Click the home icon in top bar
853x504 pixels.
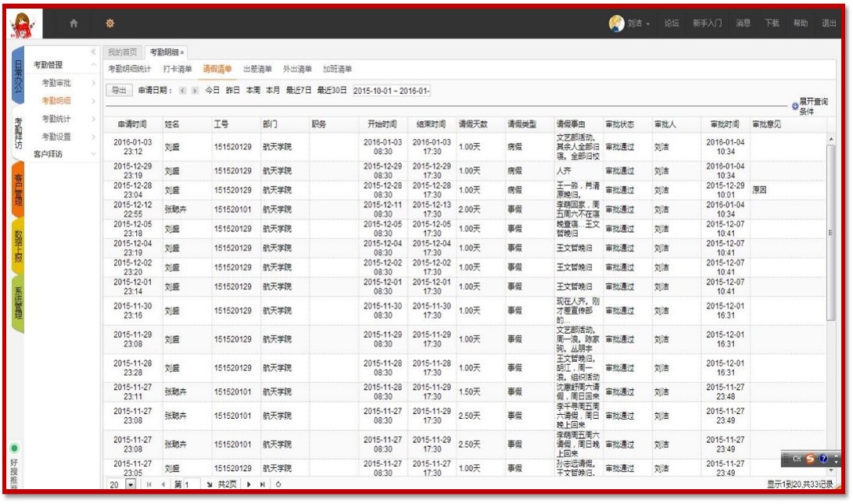(x=73, y=23)
